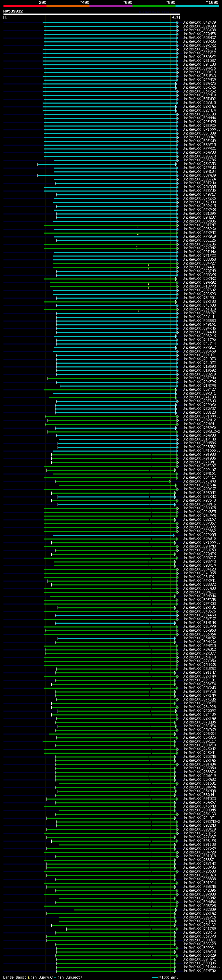
Task: Click the label UniRef100_Q5ZE73
Action: point(199,49)
